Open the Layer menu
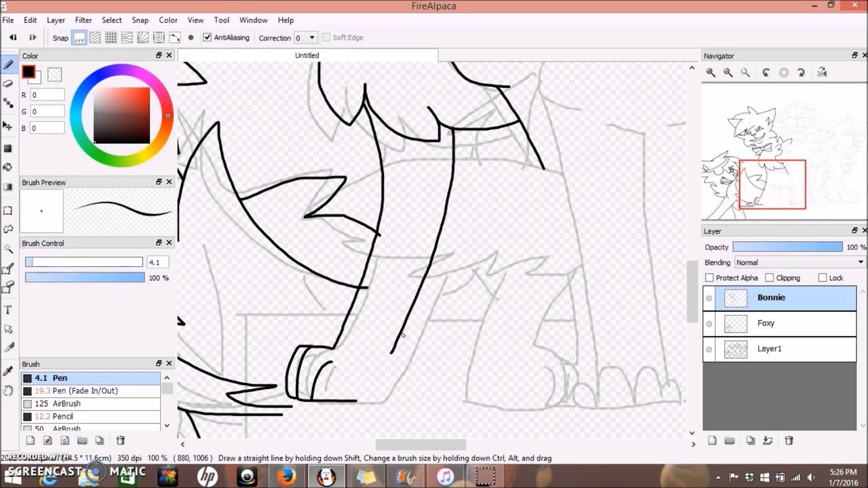 pyautogui.click(x=56, y=20)
